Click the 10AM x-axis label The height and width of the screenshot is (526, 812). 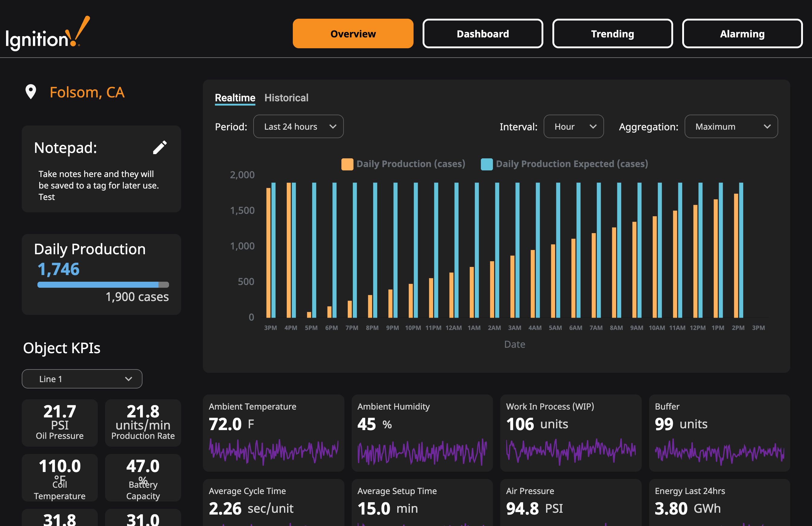657,328
